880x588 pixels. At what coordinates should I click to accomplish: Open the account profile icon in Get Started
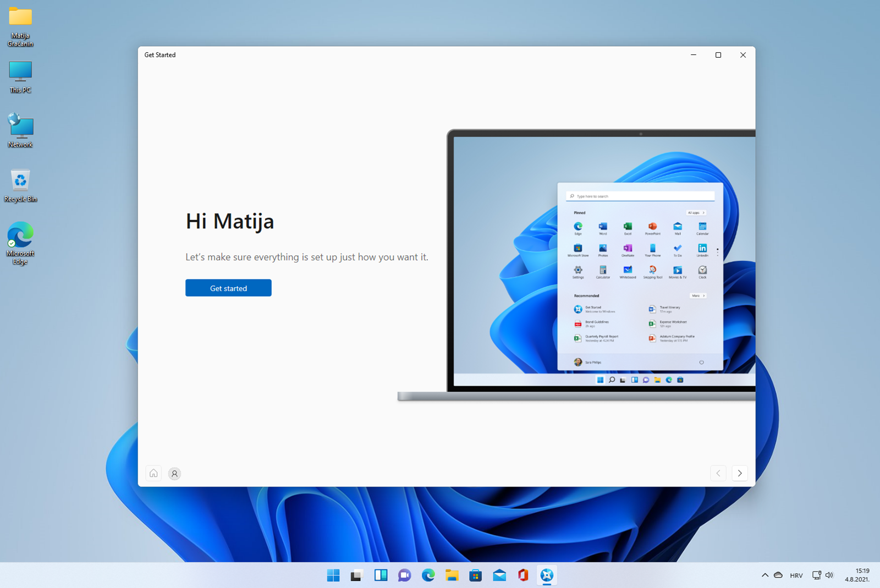point(174,474)
